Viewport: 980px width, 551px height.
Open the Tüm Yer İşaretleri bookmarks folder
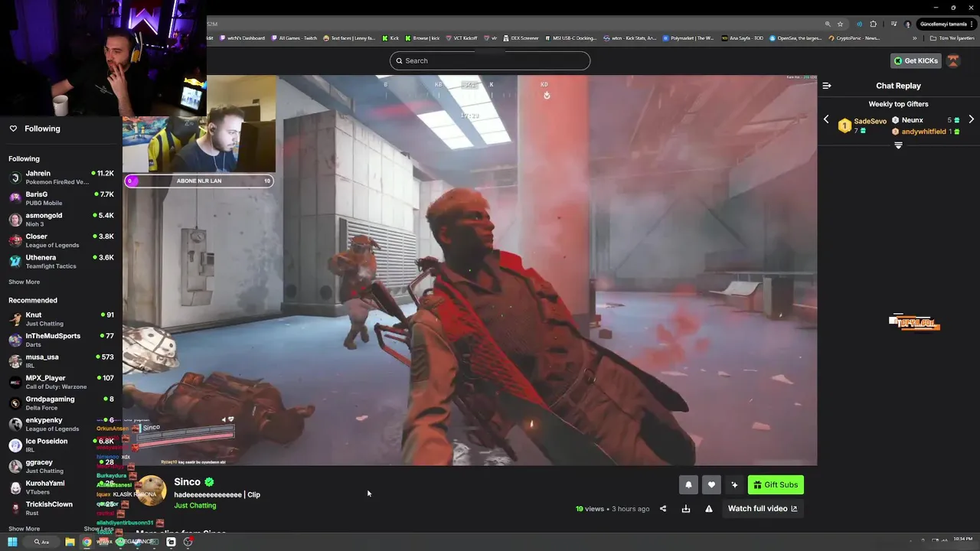953,37
